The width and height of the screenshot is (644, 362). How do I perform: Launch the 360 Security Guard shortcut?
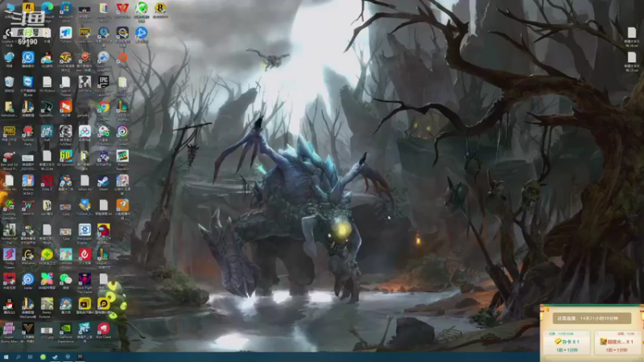click(47, 254)
